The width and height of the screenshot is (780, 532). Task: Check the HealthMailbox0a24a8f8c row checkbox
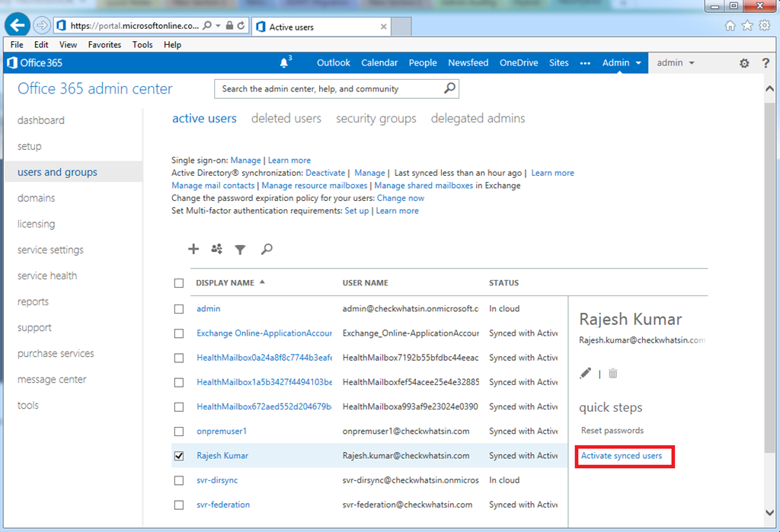pyautogui.click(x=179, y=358)
